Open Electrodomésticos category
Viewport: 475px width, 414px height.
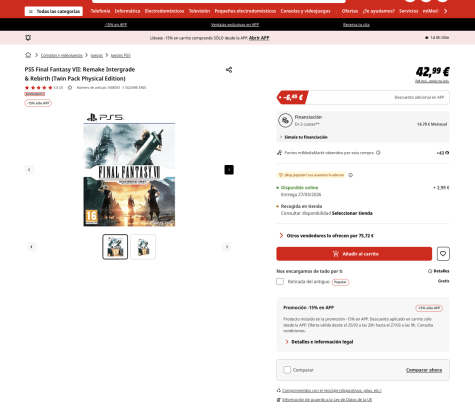164,11
